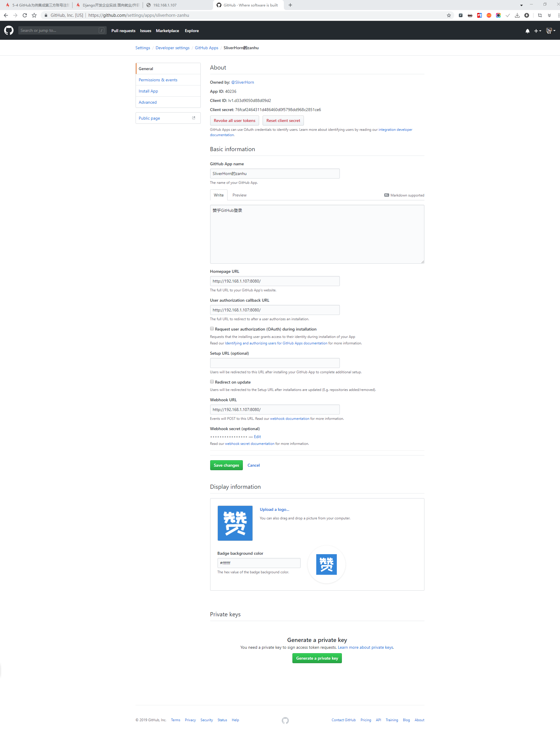Click the GitHub App name field

tap(275, 174)
